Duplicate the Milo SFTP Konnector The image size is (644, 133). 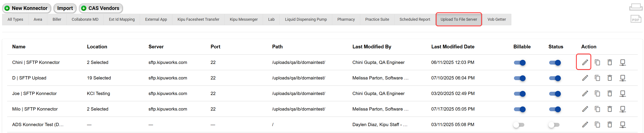597,109
